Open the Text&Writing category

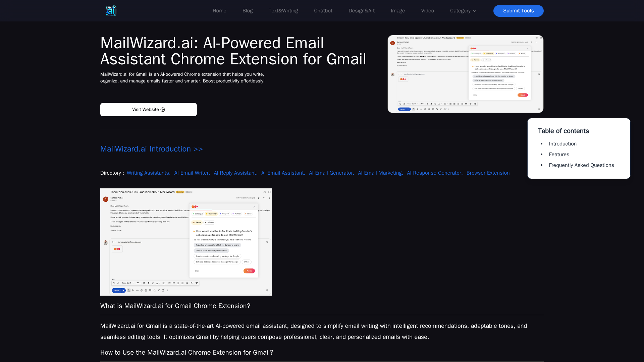coord(283,11)
